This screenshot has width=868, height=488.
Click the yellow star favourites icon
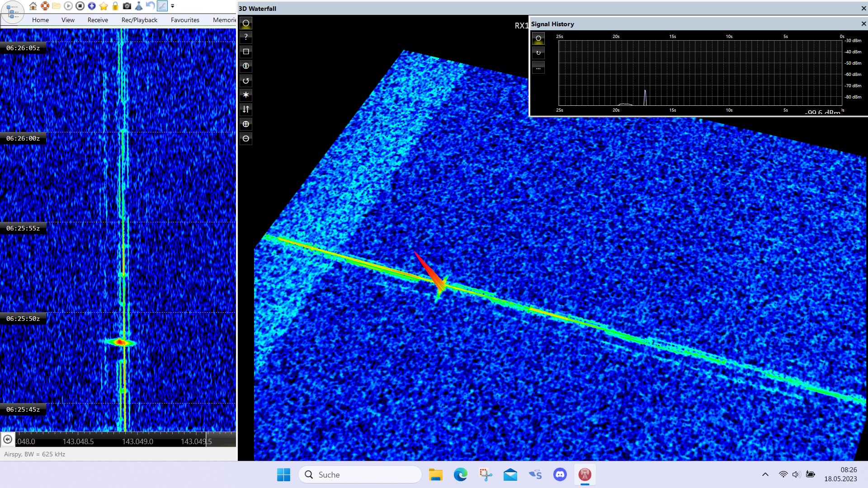point(104,6)
